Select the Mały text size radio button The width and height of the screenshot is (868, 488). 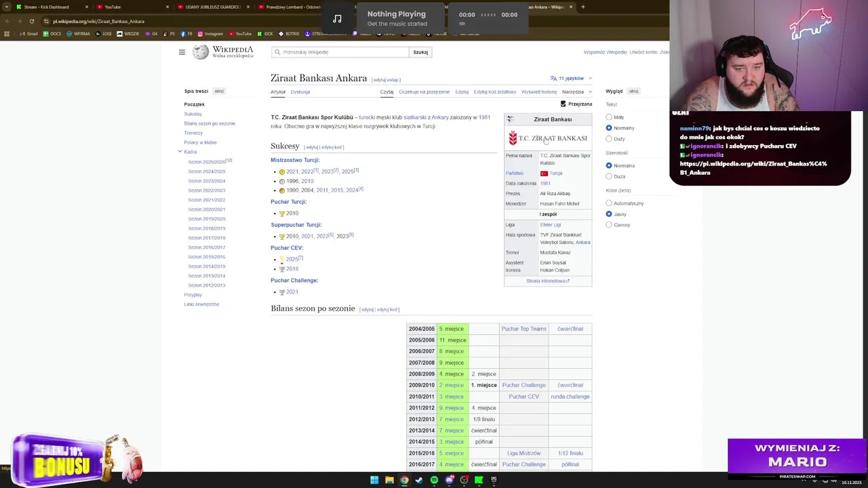pyautogui.click(x=609, y=117)
